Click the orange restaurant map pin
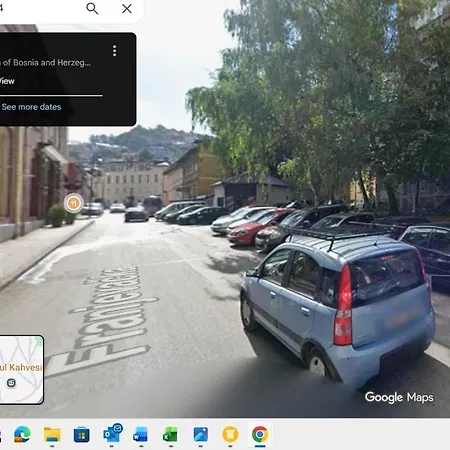 coord(74,203)
